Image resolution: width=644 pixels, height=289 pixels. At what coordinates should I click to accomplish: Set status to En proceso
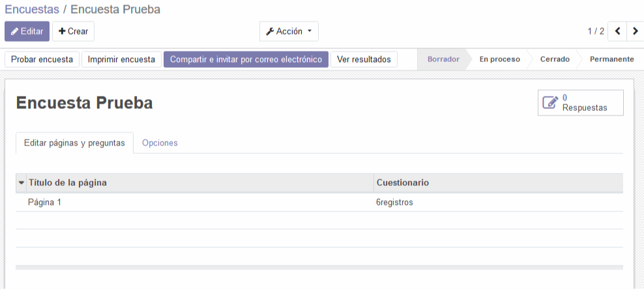[x=499, y=59]
